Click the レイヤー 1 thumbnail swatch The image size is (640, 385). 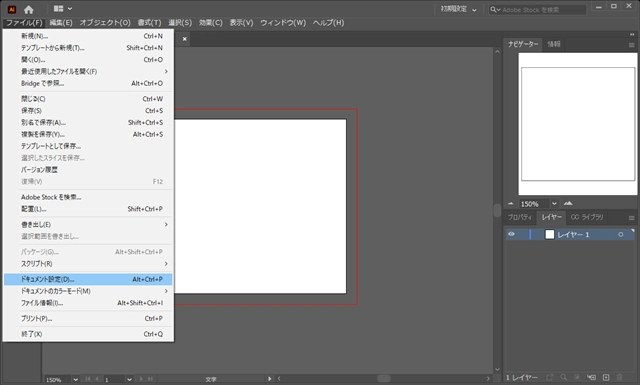click(x=550, y=234)
